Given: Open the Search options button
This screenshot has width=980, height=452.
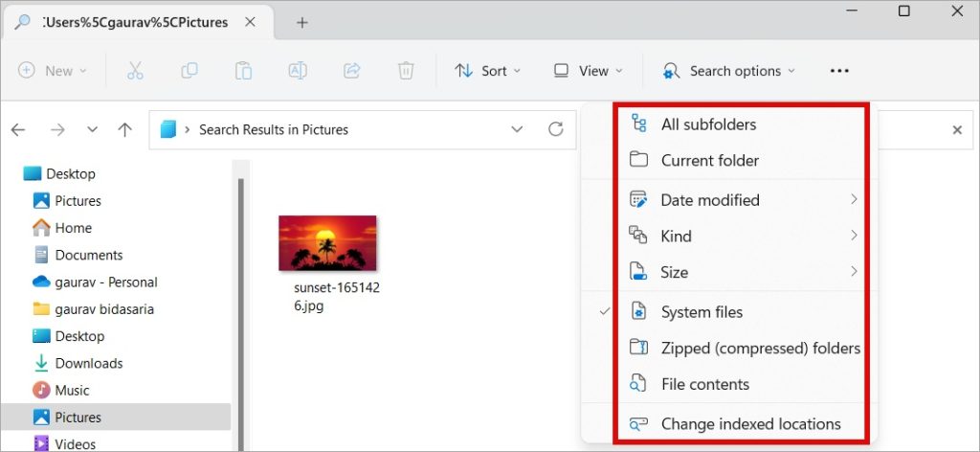Looking at the screenshot, I should pos(728,71).
